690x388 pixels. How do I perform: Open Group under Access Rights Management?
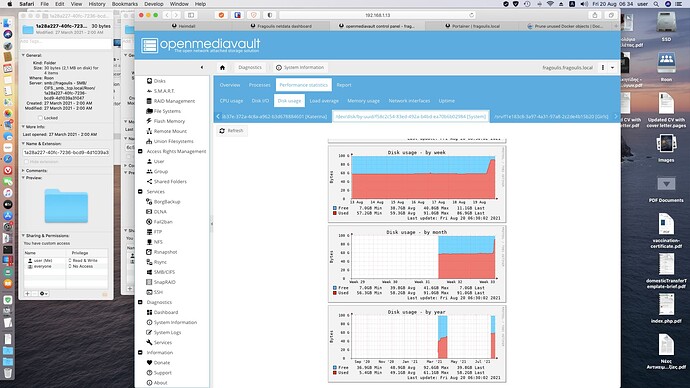click(157, 172)
